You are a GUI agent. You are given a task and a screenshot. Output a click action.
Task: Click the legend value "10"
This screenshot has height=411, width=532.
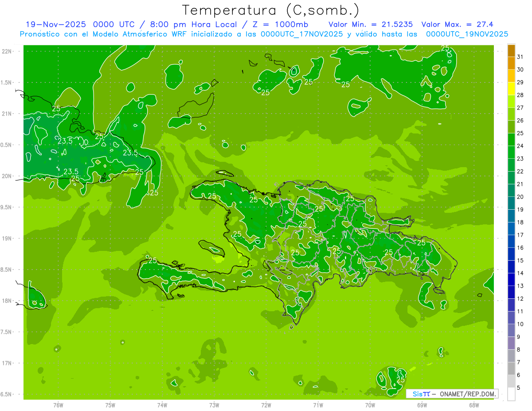(520, 324)
